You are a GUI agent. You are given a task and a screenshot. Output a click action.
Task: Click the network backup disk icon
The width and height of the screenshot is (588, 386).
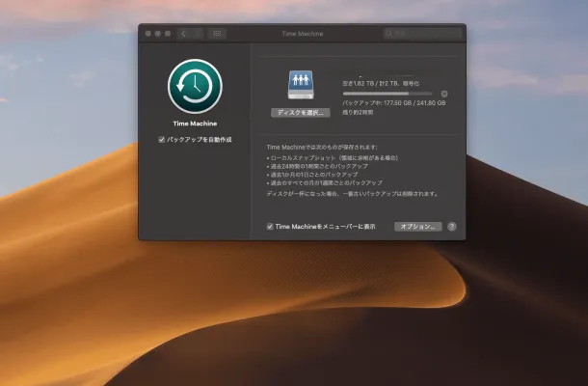pyautogui.click(x=300, y=84)
